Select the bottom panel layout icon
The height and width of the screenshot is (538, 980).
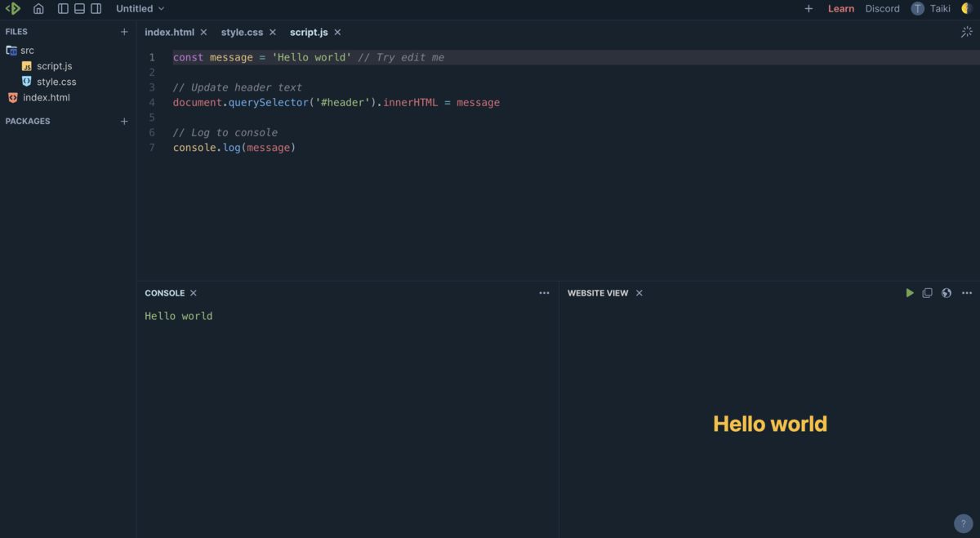(79, 8)
